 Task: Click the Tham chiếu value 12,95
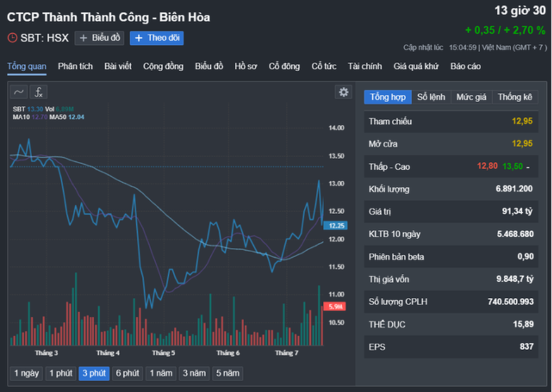(x=522, y=122)
